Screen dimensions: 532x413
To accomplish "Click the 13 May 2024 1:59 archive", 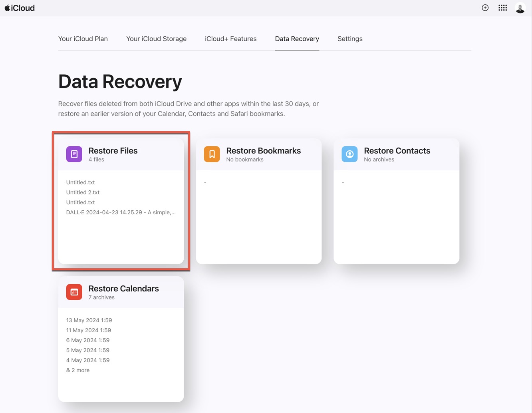I will click(89, 320).
